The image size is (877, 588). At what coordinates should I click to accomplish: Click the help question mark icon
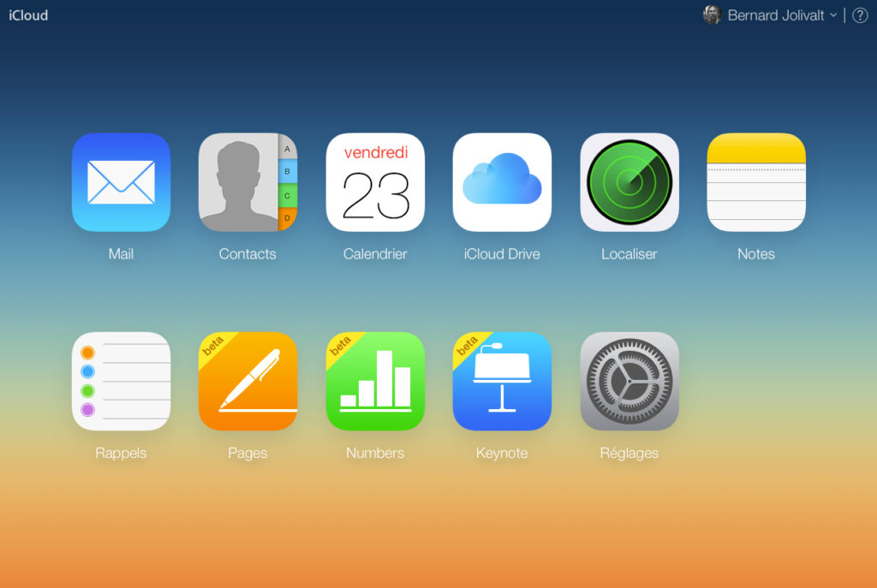tap(860, 15)
